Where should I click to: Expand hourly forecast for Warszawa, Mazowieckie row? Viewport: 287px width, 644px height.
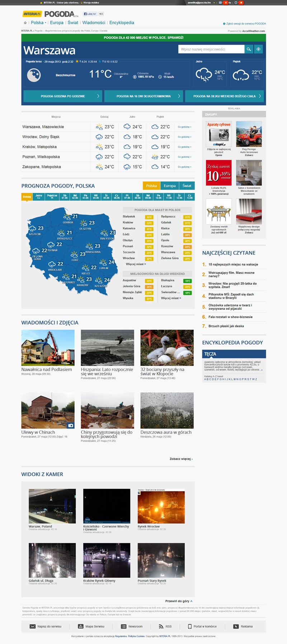(184, 127)
